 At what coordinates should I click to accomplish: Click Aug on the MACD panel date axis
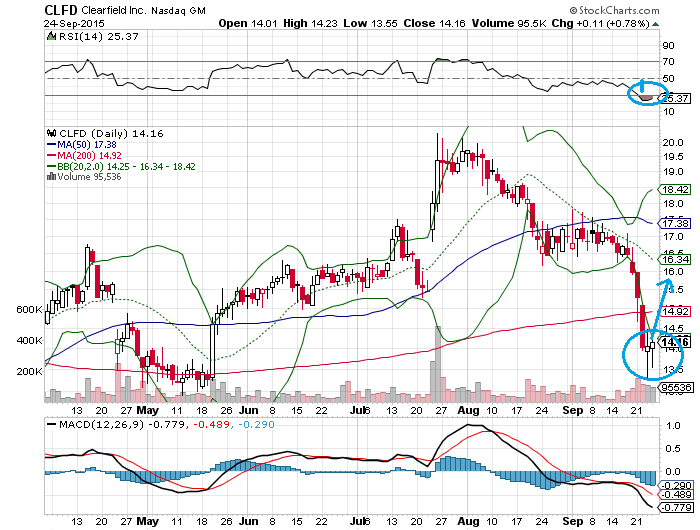[x=468, y=521]
